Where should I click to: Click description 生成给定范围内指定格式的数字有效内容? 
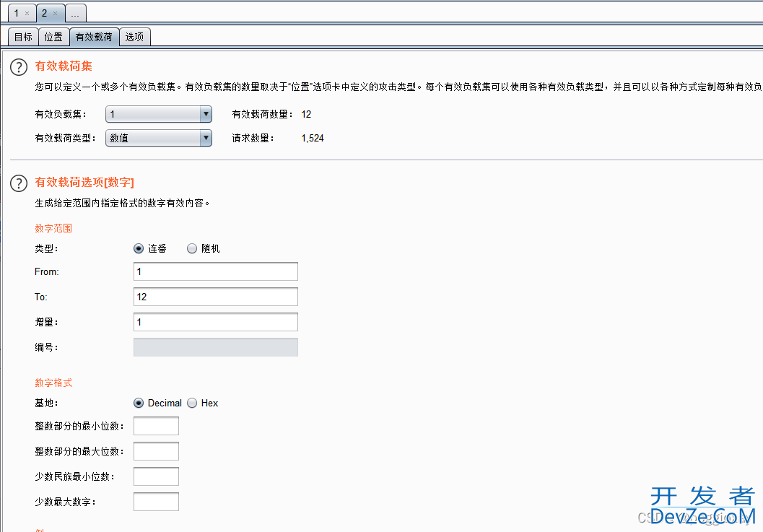pyautogui.click(x=122, y=203)
